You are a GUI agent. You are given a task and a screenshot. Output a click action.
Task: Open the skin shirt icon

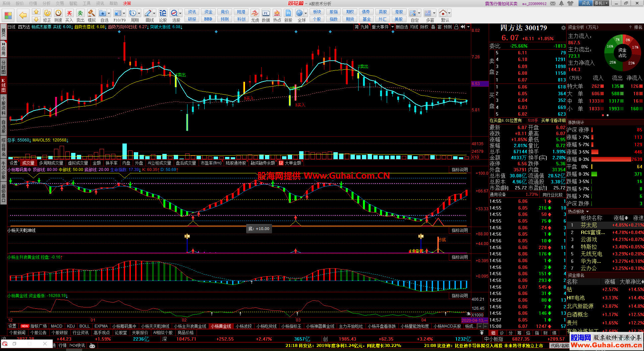coord(570,3)
